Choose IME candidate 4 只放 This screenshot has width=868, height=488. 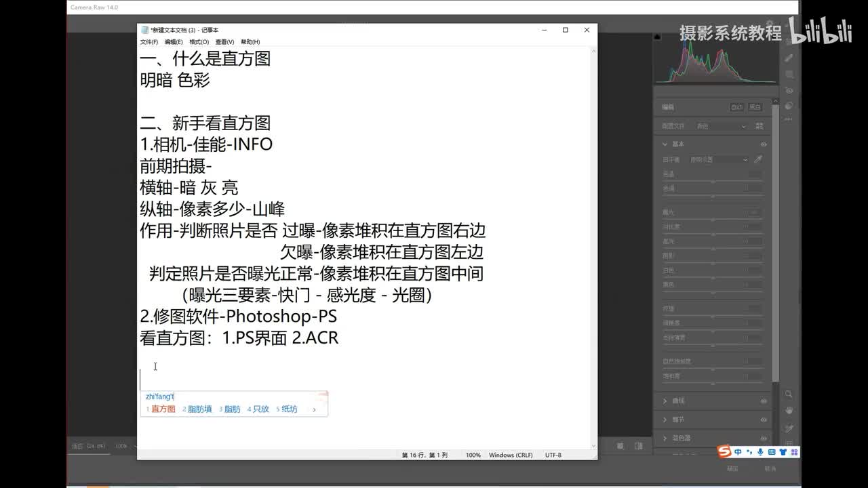[258, 409]
